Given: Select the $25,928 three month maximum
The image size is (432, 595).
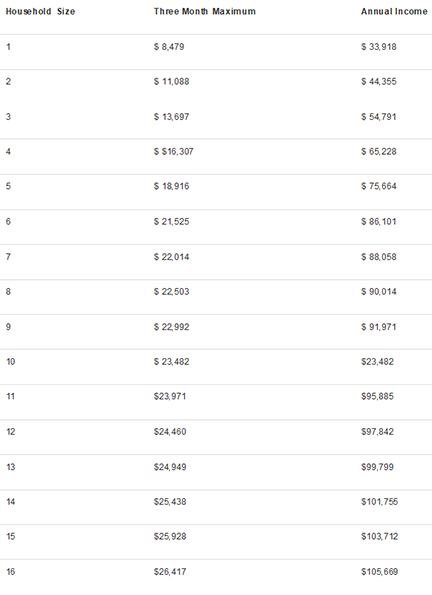Looking at the screenshot, I should [170, 536].
